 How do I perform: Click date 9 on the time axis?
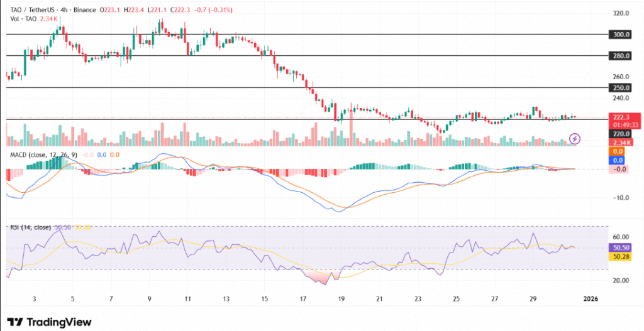pos(149,298)
